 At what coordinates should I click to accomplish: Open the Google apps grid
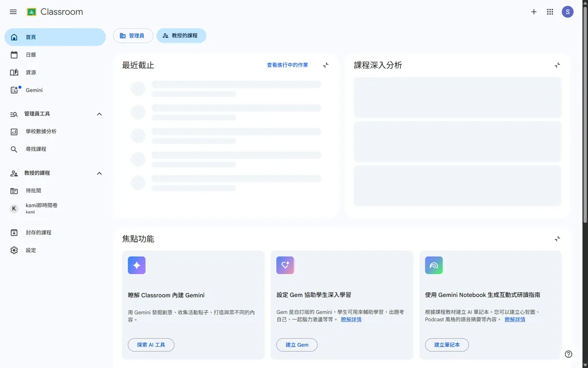[x=550, y=12]
